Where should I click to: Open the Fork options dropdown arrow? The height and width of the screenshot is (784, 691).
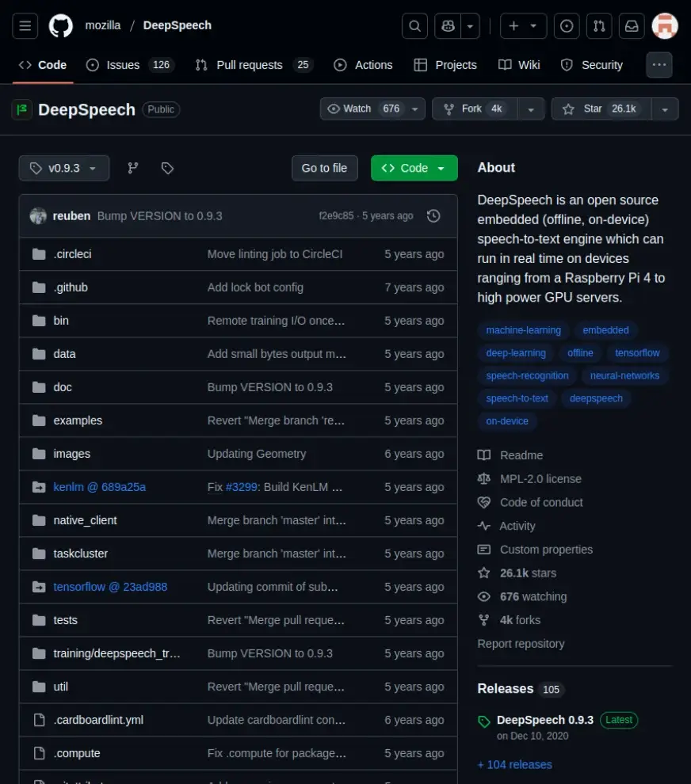pos(531,108)
